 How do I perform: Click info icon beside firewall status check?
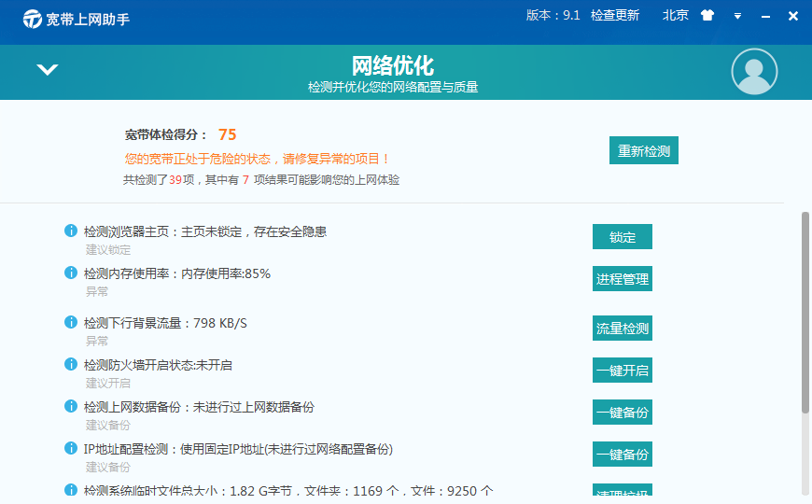(70, 364)
